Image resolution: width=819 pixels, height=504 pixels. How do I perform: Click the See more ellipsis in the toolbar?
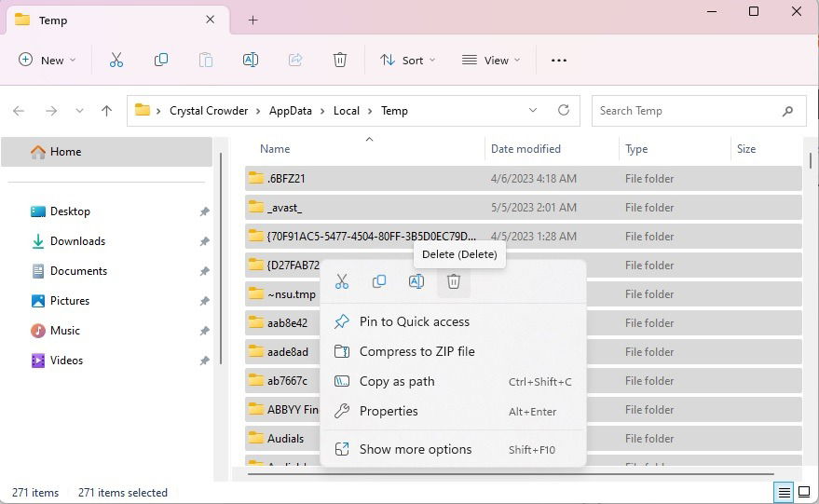[x=559, y=60]
